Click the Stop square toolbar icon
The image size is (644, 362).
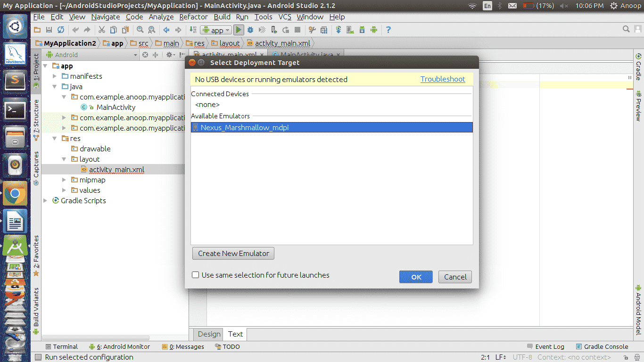[297, 30]
